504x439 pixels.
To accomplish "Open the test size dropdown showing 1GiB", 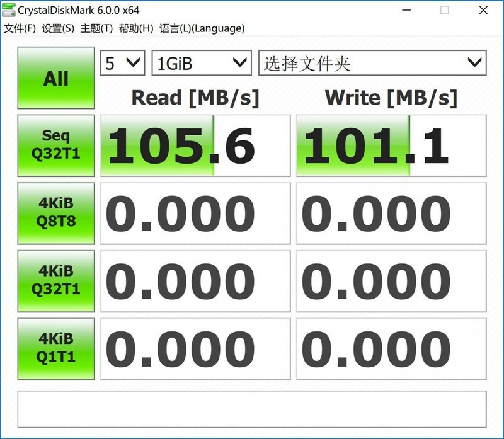I will [200, 63].
